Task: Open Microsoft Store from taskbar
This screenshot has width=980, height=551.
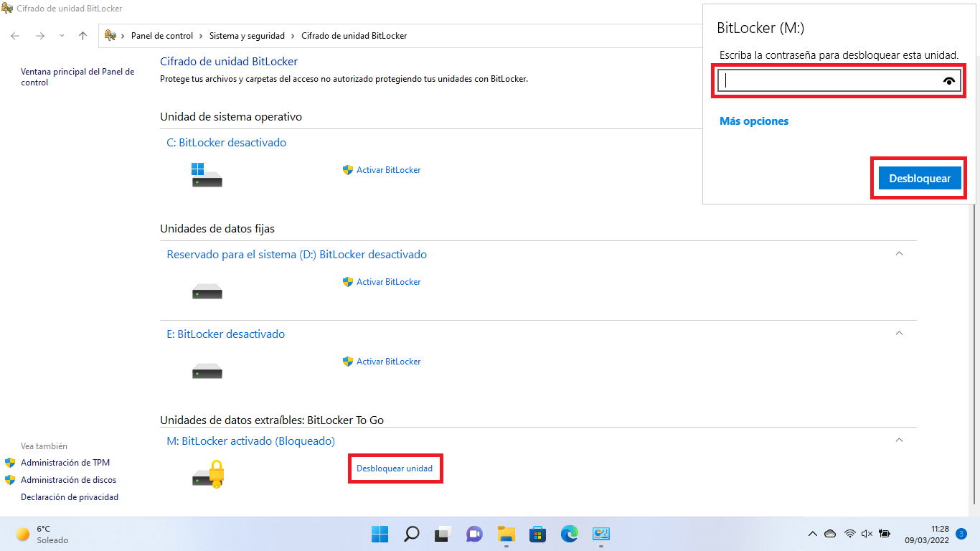Action: pyautogui.click(x=538, y=534)
